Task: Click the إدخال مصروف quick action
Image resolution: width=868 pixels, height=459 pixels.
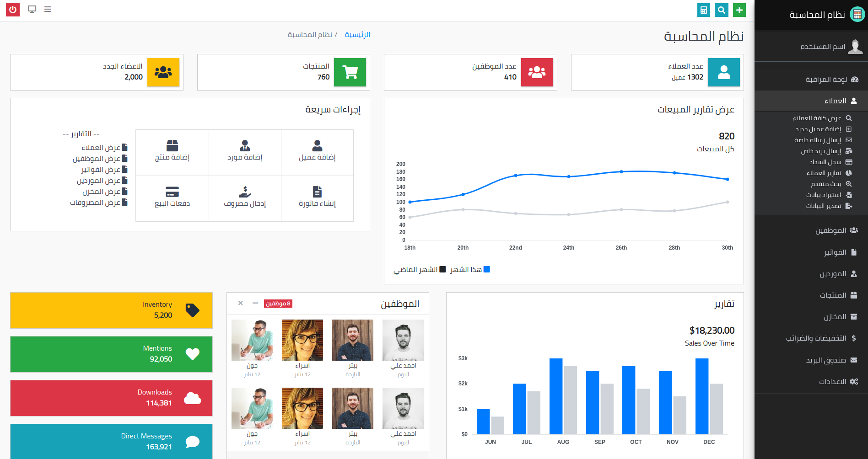Action: [x=245, y=198]
